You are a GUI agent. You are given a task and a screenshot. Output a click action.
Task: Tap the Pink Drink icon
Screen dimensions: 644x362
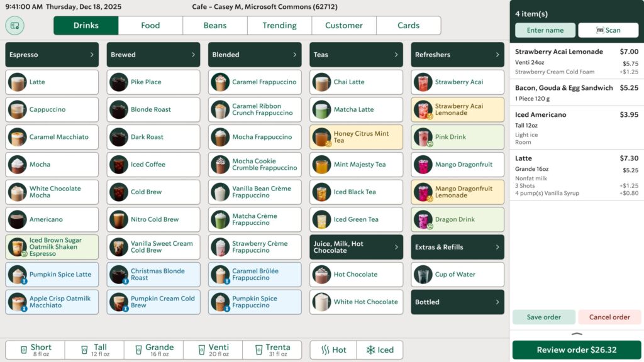423,137
